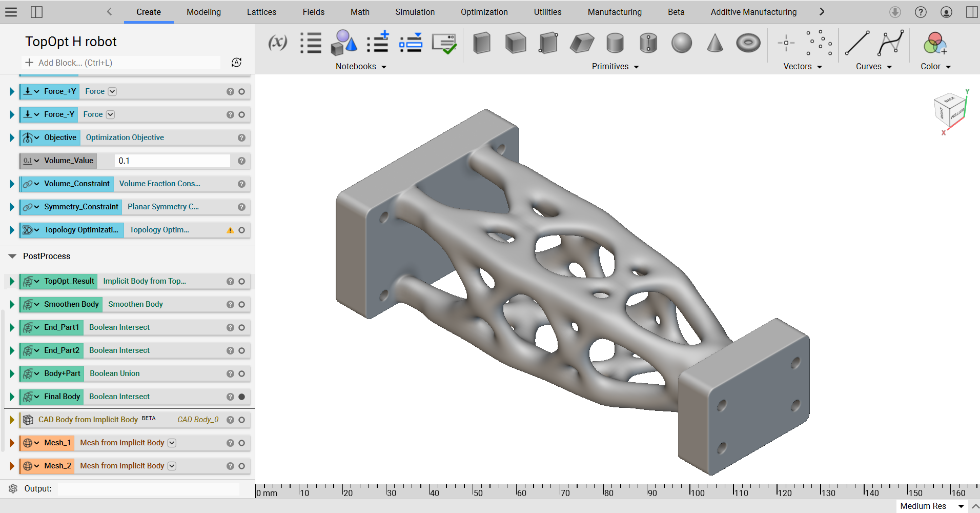Open the help question mark icon
This screenshot has width=980, height=513.
[x=921, y=12]
